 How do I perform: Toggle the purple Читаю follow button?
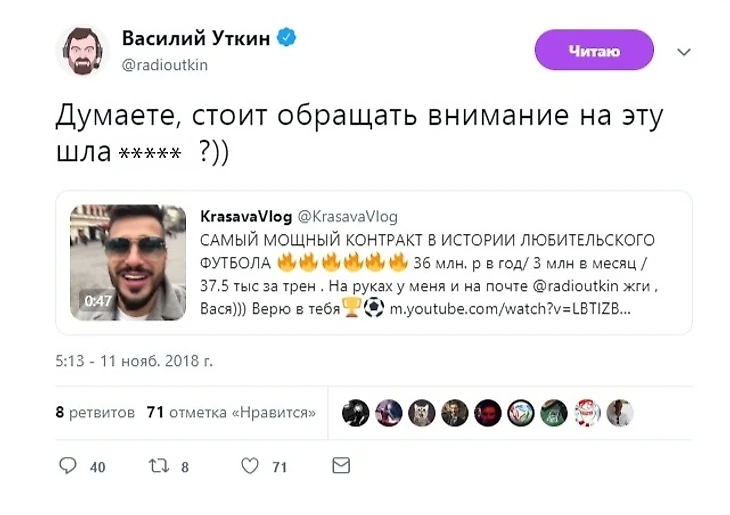coord(594,50)
